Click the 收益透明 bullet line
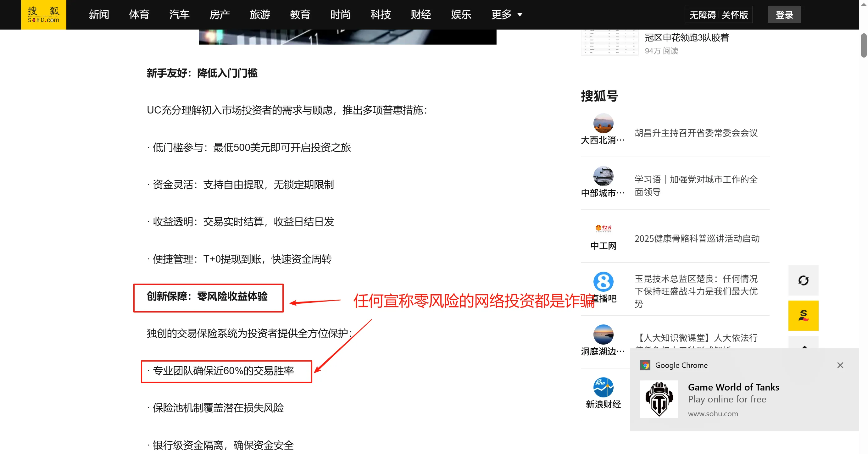This screenshot has height=454, width=868. click(240, 222)
